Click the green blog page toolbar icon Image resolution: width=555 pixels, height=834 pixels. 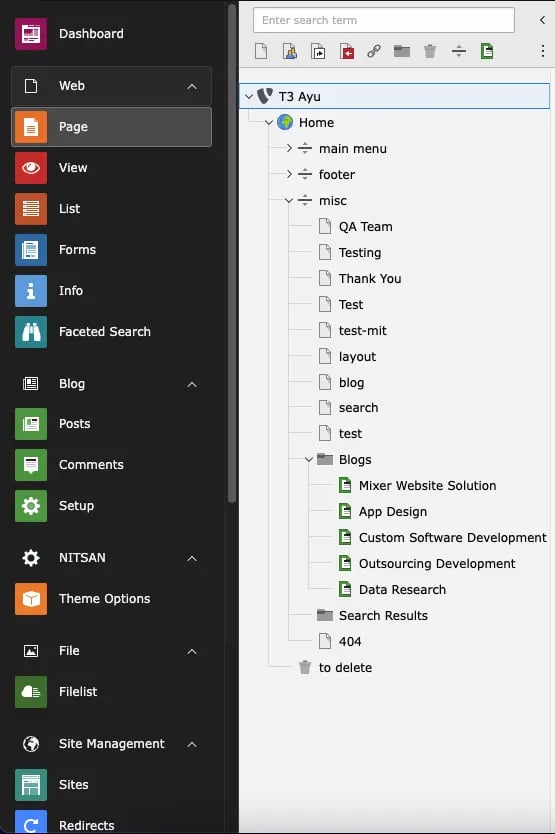[x=487, y=51]
